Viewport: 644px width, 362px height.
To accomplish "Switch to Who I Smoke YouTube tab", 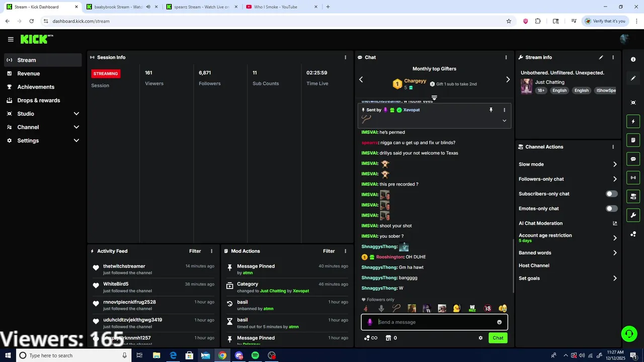I will 282,7.
